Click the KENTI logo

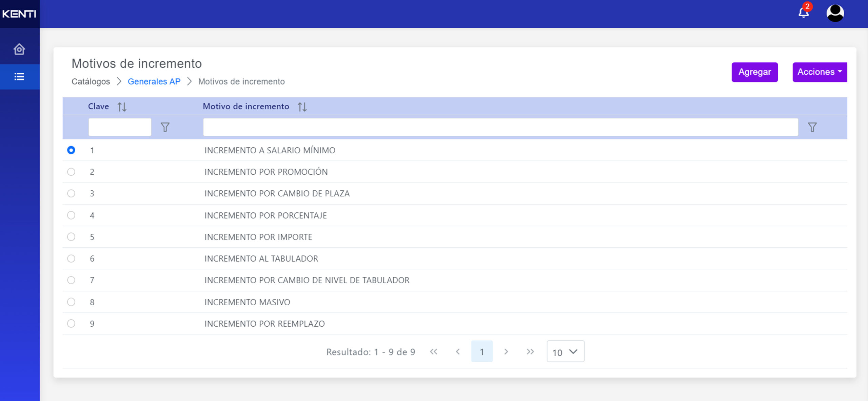[x=19, y=14]
